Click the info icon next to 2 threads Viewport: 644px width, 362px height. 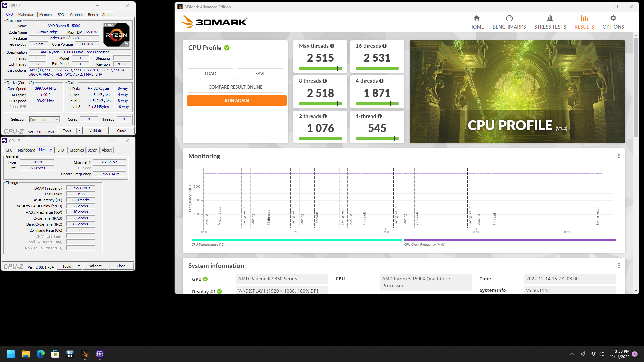pyautogui.click(x=325, y=116)
